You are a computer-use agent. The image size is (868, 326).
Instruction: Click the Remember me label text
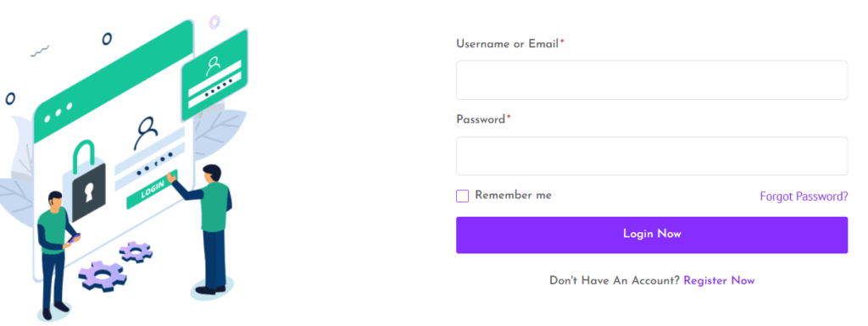513,195
